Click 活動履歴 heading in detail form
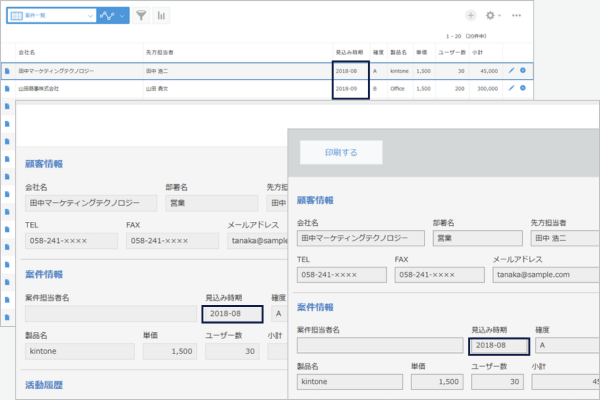 pyautogui.click(x=44, y=385)
